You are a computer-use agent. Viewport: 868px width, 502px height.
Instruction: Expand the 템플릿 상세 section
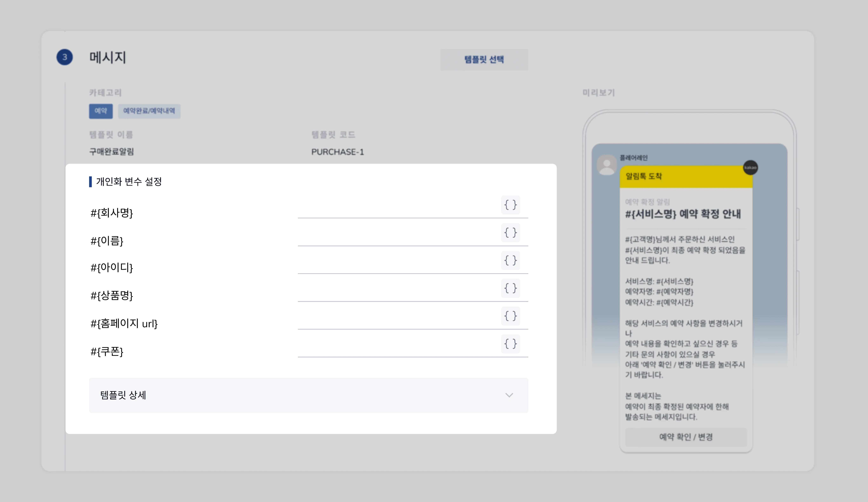pyautogui.click(x=309, y=395)
